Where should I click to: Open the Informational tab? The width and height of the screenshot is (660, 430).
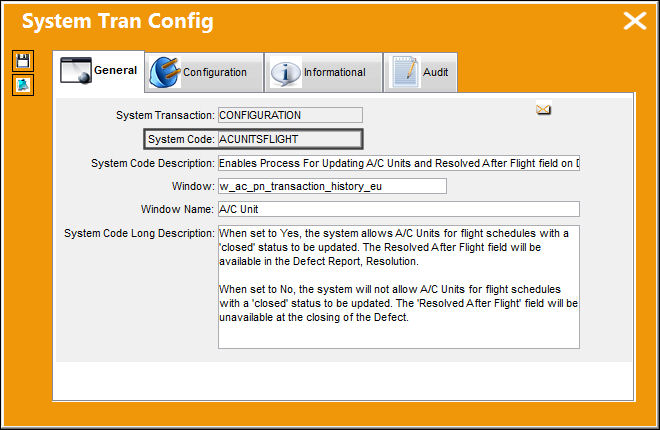[323, 72]
